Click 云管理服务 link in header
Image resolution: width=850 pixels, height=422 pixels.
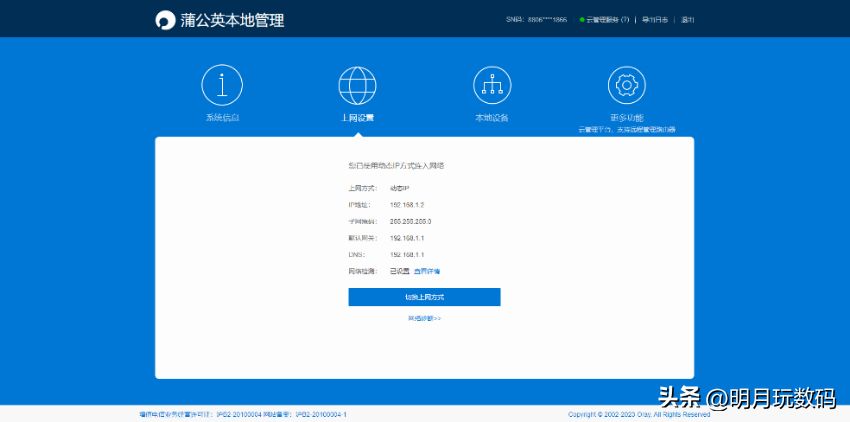[607, 20]
